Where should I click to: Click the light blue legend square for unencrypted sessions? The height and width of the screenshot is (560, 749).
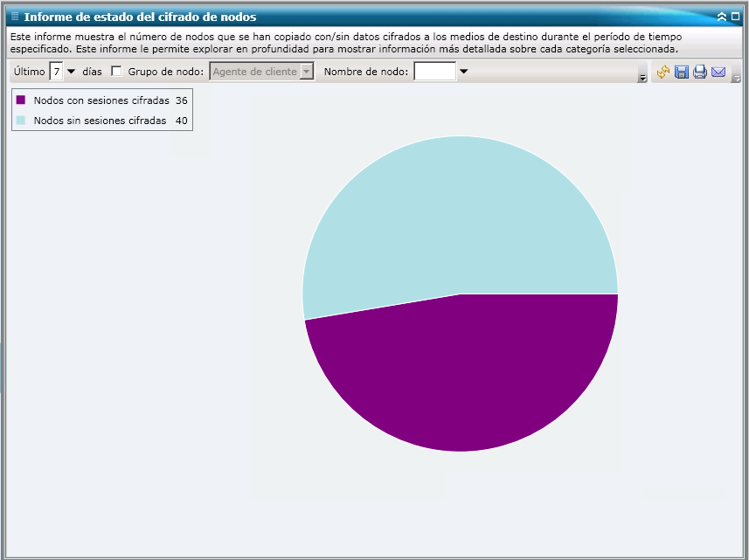point(21,120)
